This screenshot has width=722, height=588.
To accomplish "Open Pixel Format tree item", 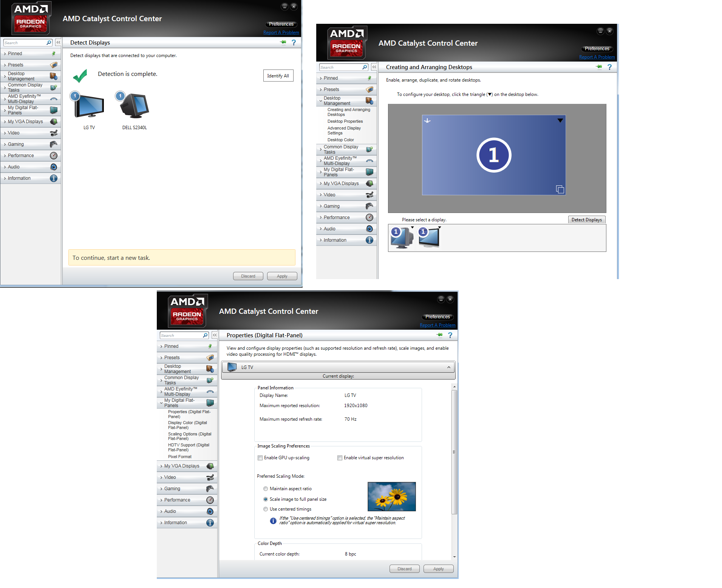I will 179,457.
